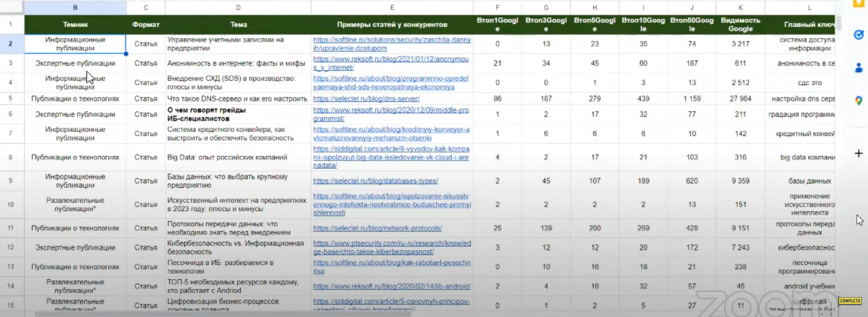Screen dimensions: 868x317
Task: Select row 12 header number
Action: [x=10, y=248]
